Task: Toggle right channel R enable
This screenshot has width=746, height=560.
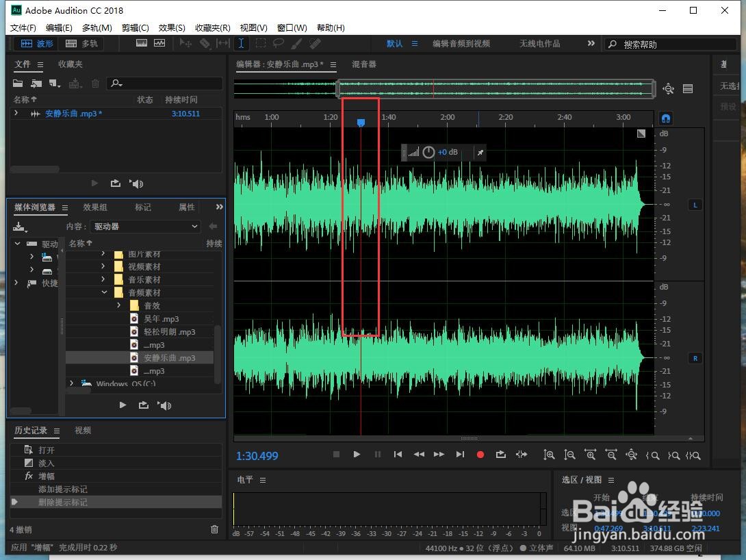Action: coord(695,358)
